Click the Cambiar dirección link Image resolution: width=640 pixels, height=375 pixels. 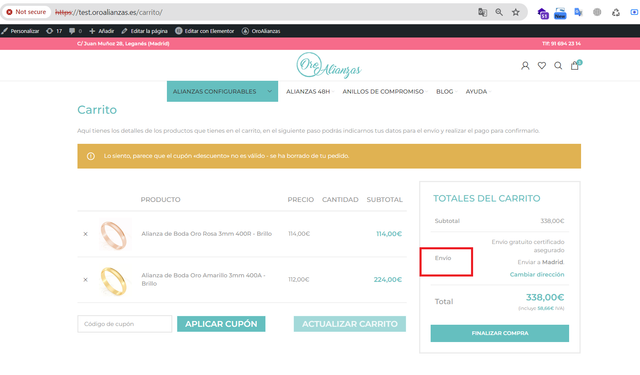(x=537, y=275)
